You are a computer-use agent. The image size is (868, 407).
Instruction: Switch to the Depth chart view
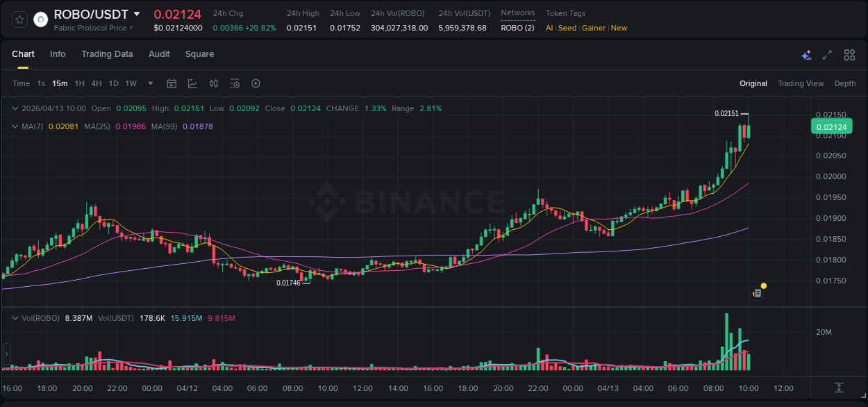click(x=845, y=83)
